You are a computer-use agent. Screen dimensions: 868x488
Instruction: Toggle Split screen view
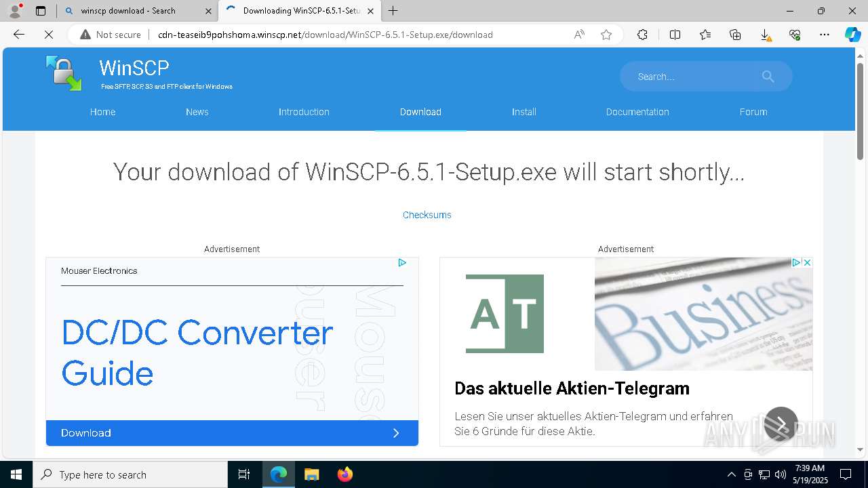pos(675,35)
